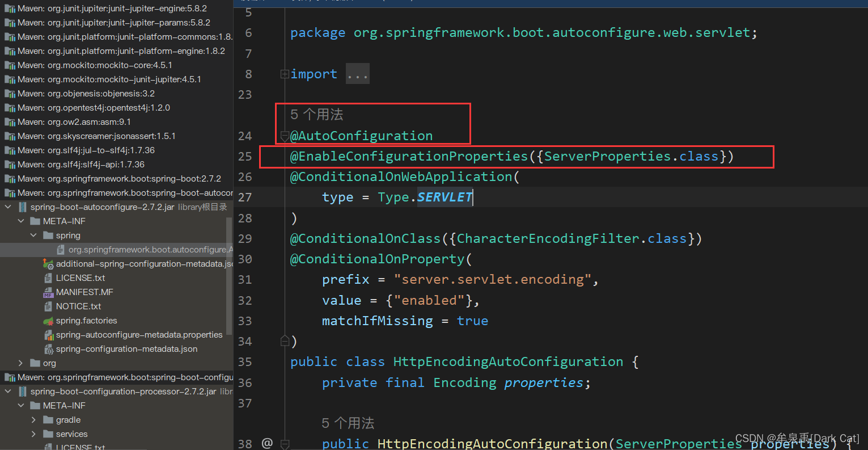Screen dimensions: 868x450
Task: Click @AutoConfiguration annotation on line 24
Action: (x=361, y=136)
